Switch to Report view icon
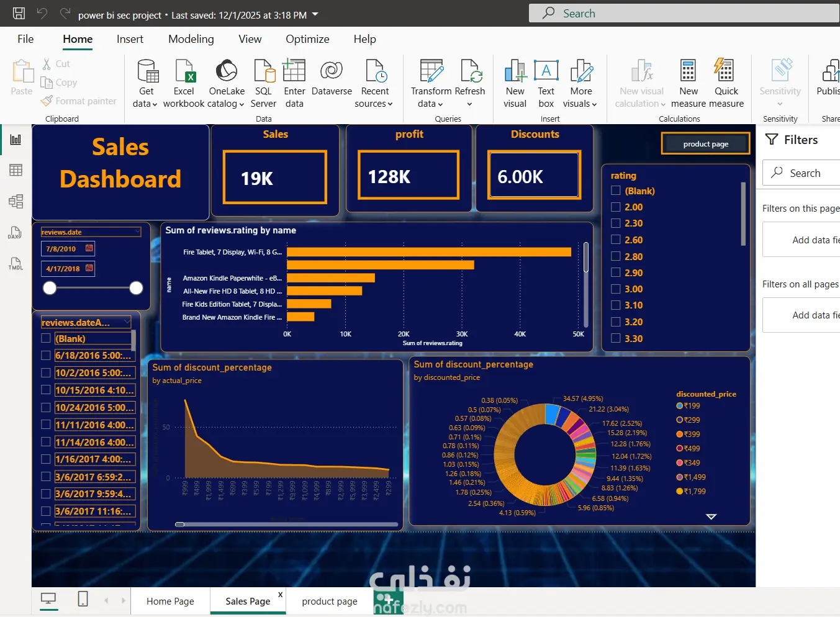The width and height of the screenshot is (840, 617). pyautogui.click(x=16, y=140)
